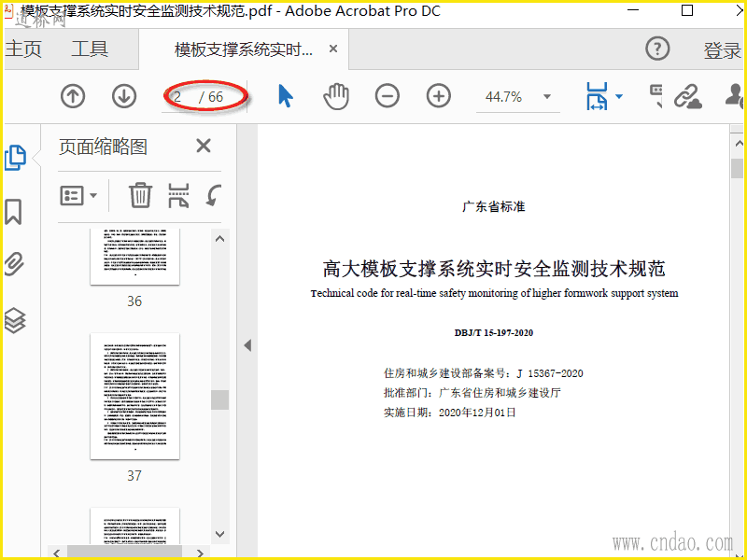
Task: Click the 登录 sign-in button
Action: point(722,50)
